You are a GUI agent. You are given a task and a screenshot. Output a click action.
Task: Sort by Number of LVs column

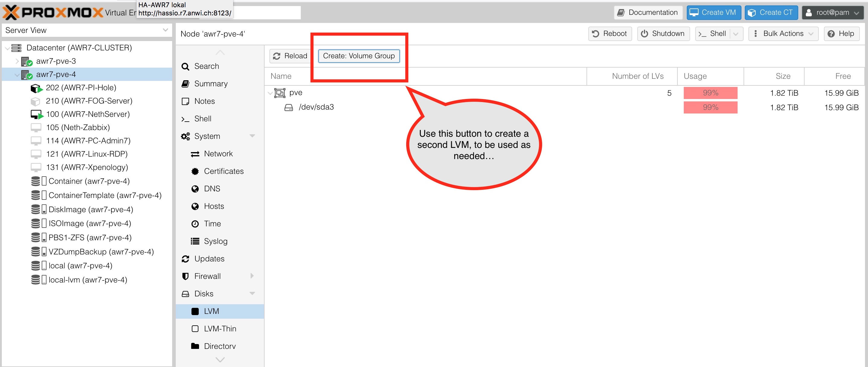(632, 76)
